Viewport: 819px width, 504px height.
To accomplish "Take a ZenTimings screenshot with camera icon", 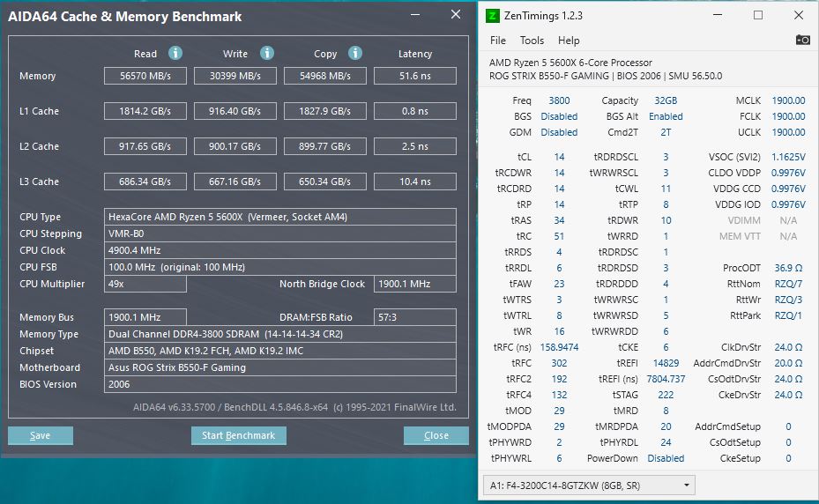I will [x=803, y=40].
